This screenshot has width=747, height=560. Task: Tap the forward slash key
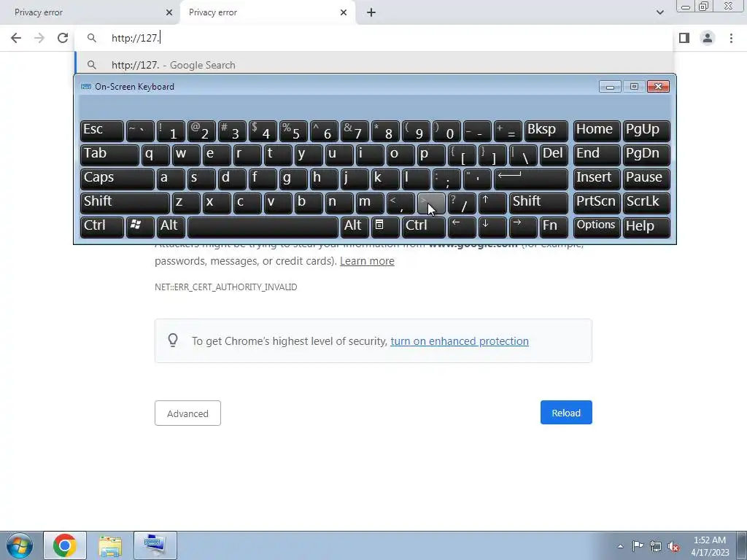coord(462,203)
